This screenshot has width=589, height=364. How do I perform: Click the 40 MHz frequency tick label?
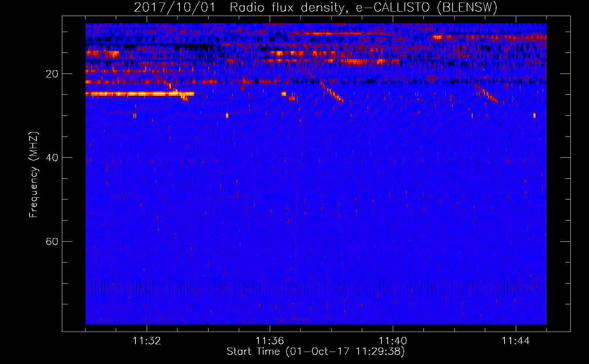pos(52,158)
